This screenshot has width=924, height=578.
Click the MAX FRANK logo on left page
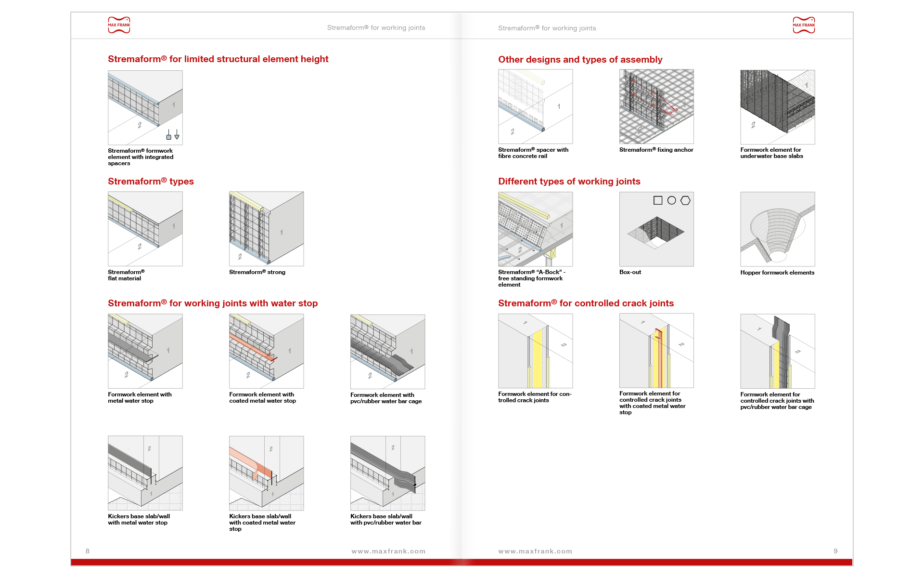119,25
